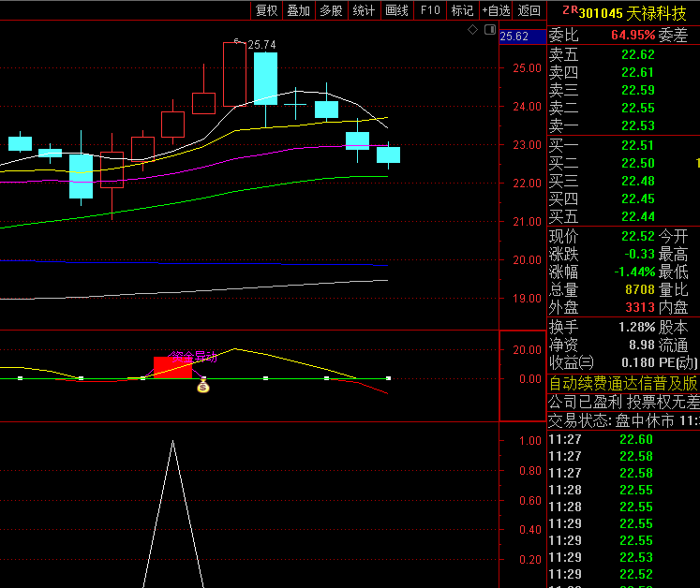
Task: Click the 21.00 price axis label
Action: tap(527, 222)
